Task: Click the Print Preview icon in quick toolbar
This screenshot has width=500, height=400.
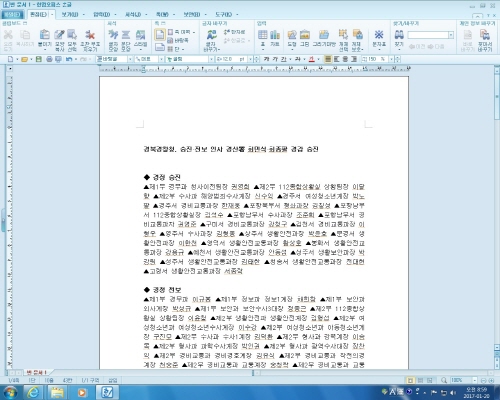Action: click(x=58, y=59)
